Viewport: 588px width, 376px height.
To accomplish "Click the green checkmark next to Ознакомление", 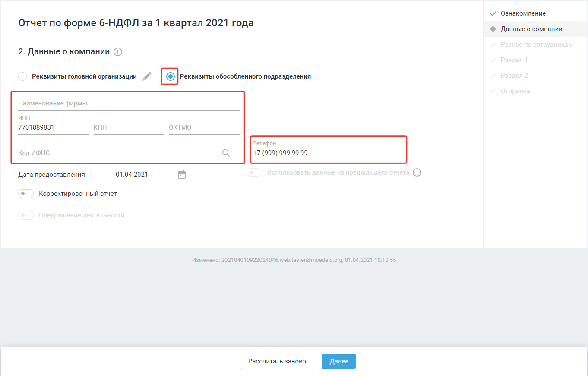I will tap(493, 13).
